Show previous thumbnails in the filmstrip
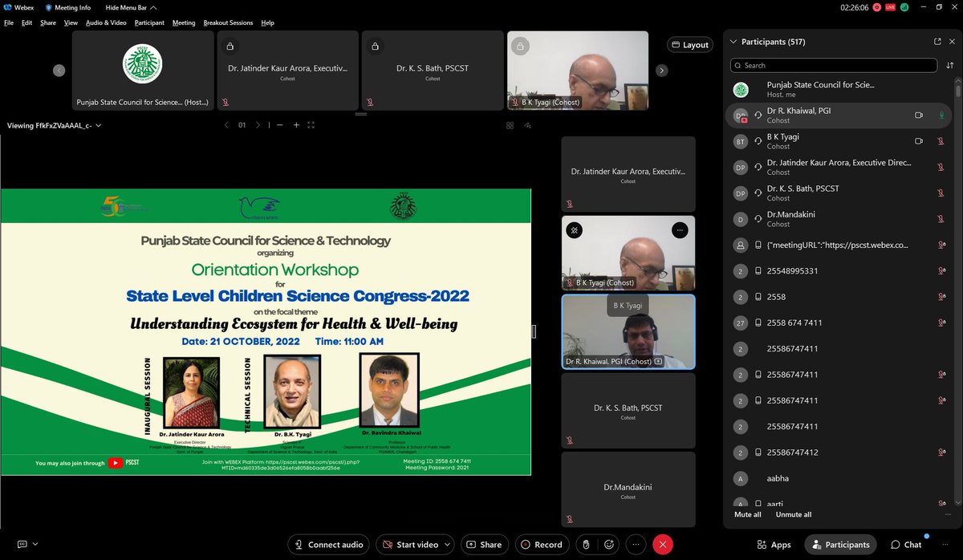963x560 pixels. click(59, 71)
